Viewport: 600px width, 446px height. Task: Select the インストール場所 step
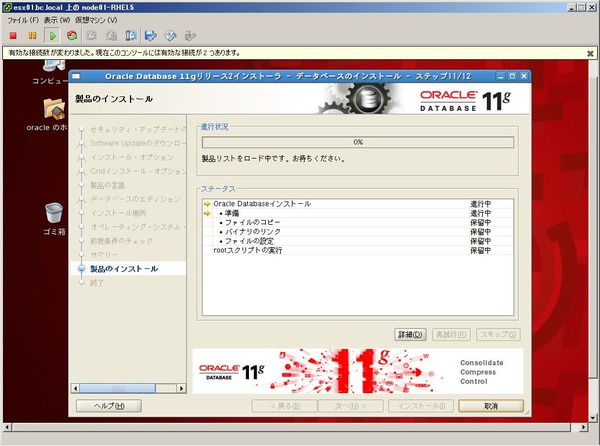pyautogui.click(x=118, y=213)
